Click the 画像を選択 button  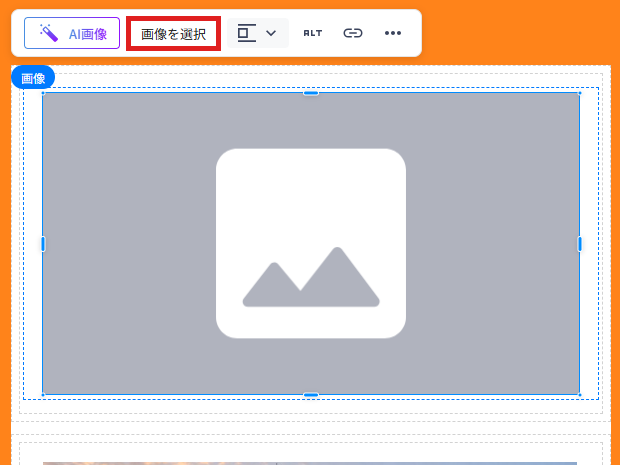tap(173, 34)
